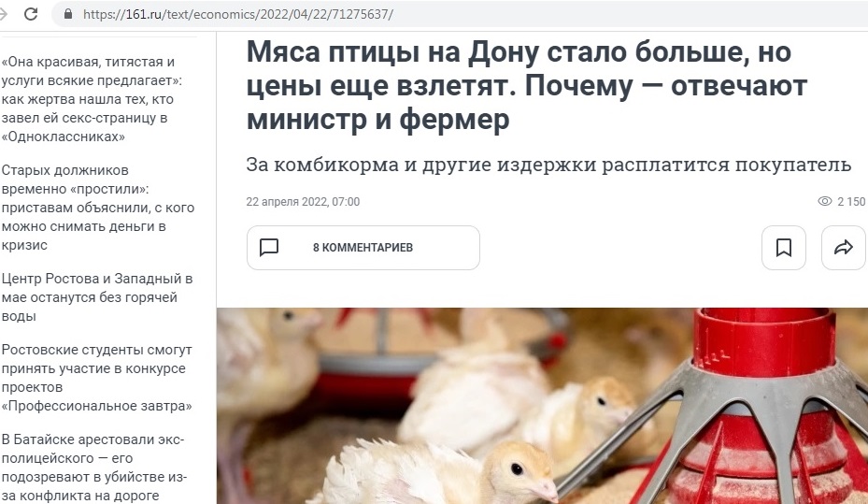Click the speech bubble comments icon
The width and height of the screenshot is (868, 504).
point(269,248)
